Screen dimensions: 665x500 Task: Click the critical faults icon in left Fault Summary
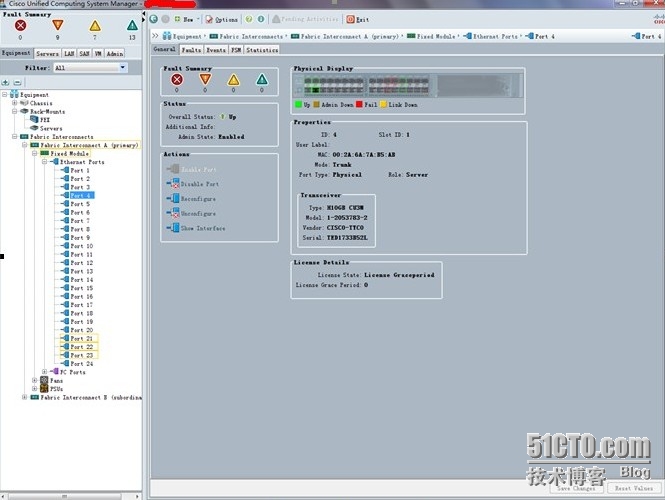coord(20,25)
